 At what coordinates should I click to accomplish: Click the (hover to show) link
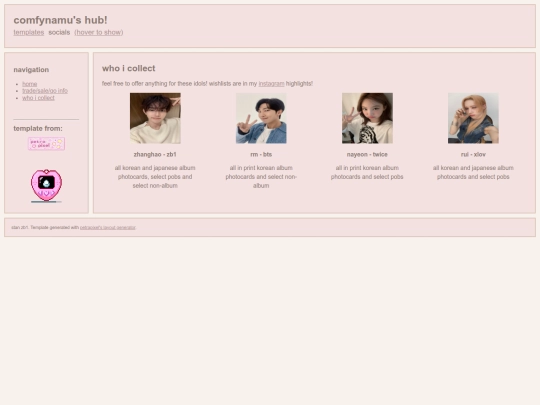click(x=99, y=32)
